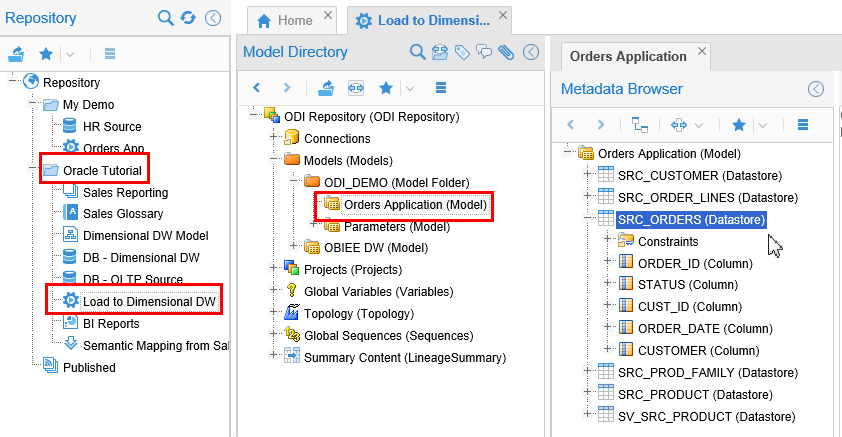Click the Metadata Browser expand-arrows icon
842x437 pixels.
pos(679,125)
